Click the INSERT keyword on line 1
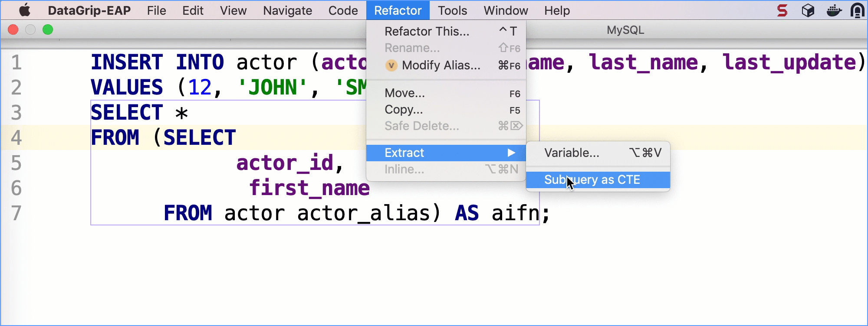The image size is (868, 326). coord(127,62)
